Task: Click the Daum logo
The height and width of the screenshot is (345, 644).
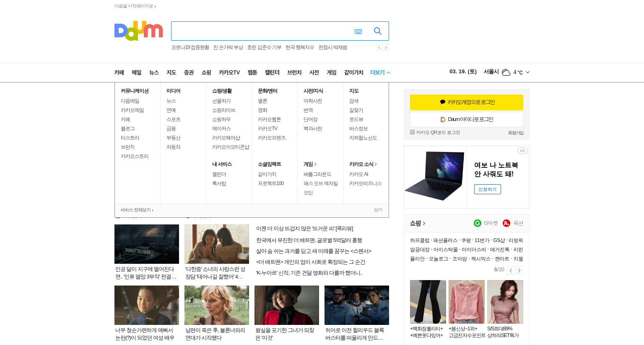Action: pyautogui.click(x=138, y=31)
